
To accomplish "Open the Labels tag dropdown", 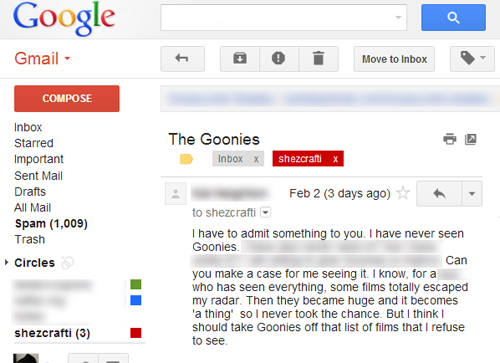I will click(472, 59).
